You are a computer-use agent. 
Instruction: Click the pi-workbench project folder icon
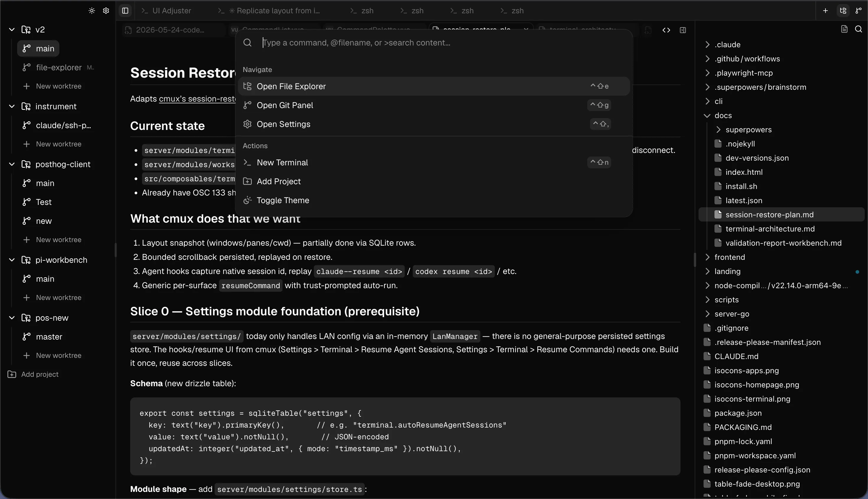pos(26,260)
